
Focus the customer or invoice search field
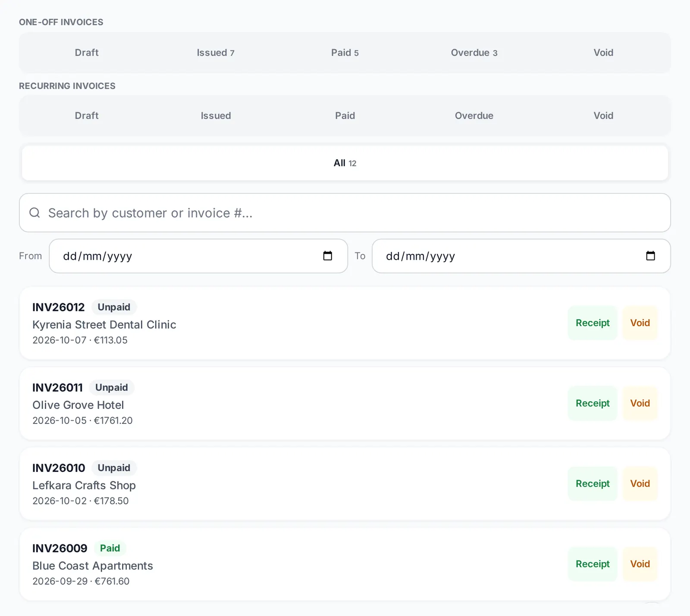coord(345,213)
